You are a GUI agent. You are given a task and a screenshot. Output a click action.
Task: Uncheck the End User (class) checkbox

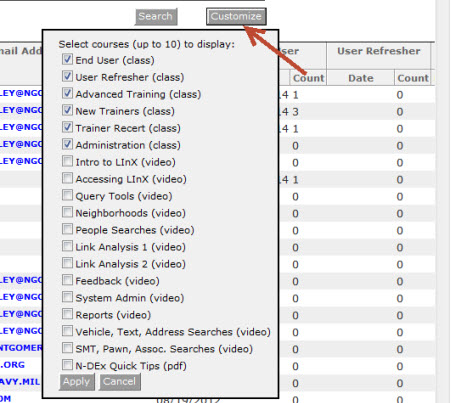(x=67, y=60)
